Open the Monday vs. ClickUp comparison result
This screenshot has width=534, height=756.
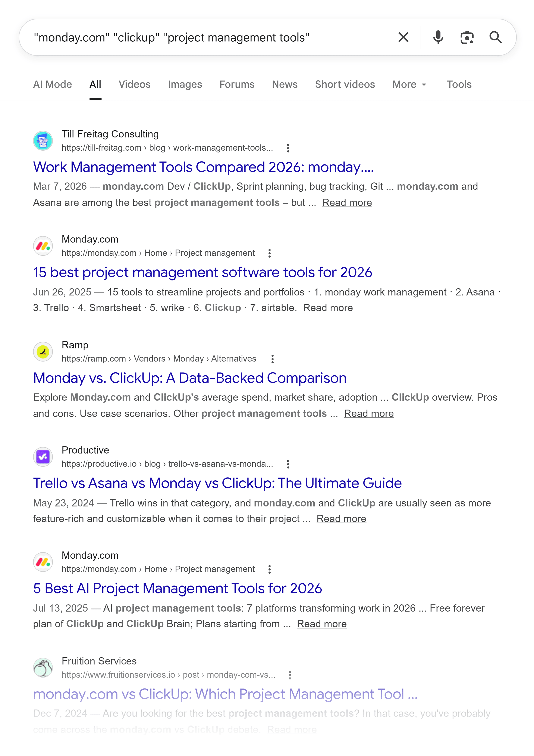pos(190,378)
